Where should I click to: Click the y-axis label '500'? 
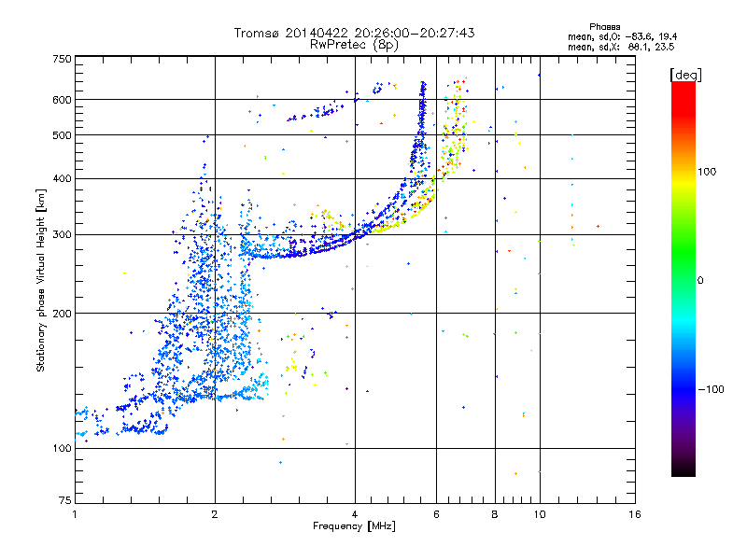pyautogui.click(x=62, y=135)
